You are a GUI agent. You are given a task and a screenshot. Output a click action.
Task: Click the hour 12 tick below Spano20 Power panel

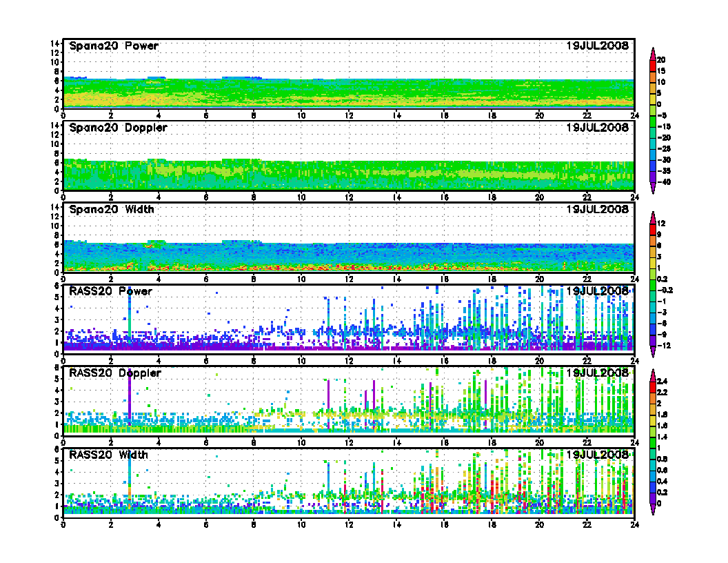[x=349, y=116]
